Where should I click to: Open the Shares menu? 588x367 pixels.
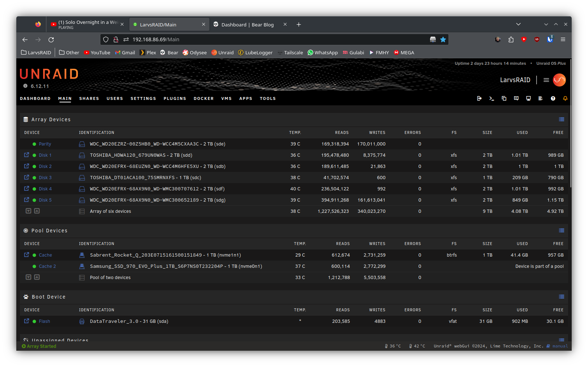(x=89, y=98)
